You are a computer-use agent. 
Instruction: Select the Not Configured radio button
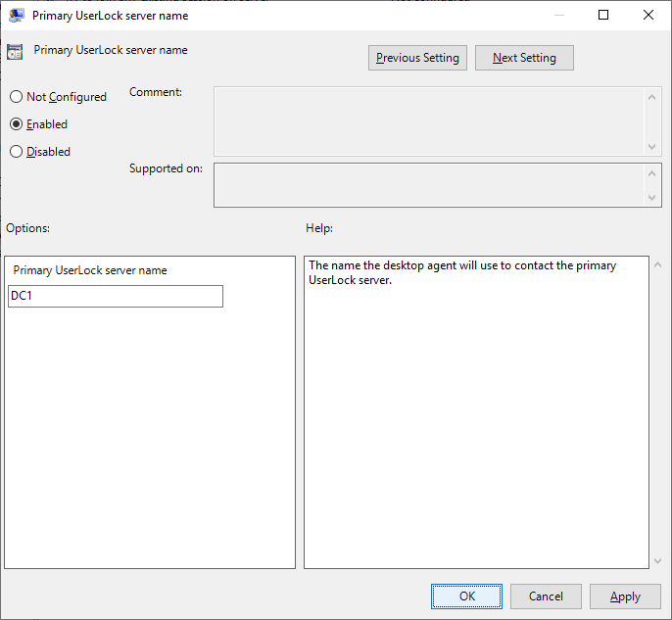click(x=17, y=97)
